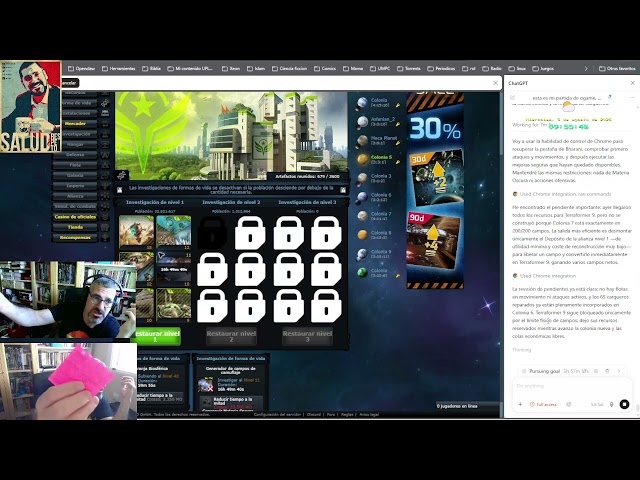Open the Aviso legal footer link
The width and height of the screenshot is (640, 480).
[x=369, y=414]
